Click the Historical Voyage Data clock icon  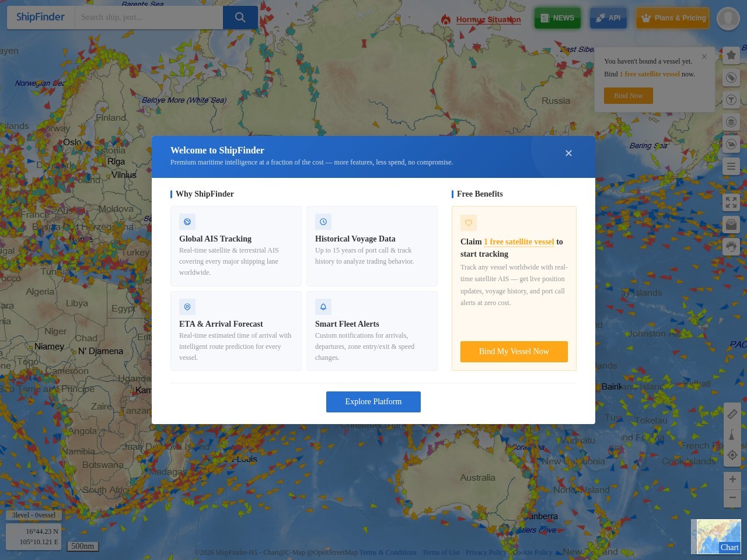[x=323, y=222]
